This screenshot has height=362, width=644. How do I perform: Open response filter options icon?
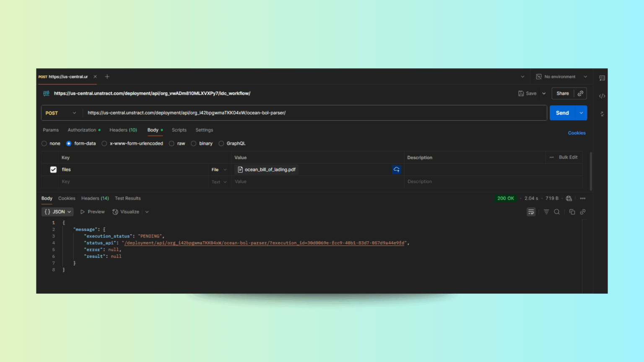click(546, 212)
